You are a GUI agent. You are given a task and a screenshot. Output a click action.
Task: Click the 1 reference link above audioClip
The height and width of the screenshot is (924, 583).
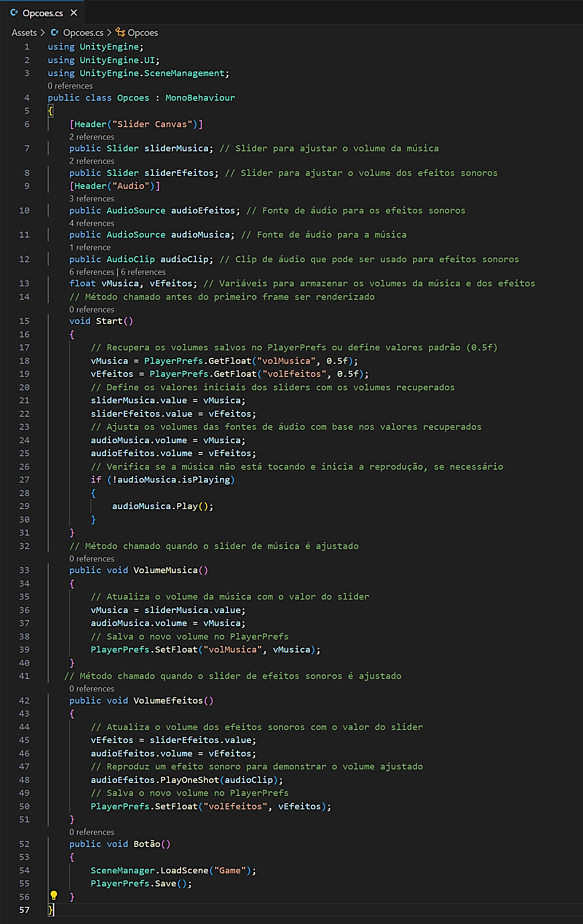90,247
